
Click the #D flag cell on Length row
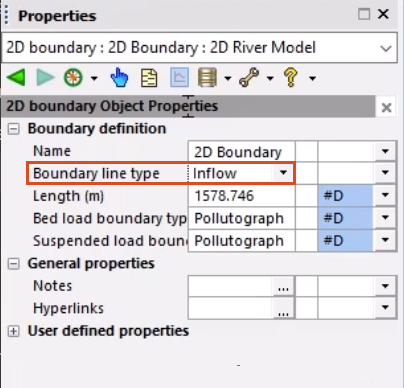tap(345, 196)
